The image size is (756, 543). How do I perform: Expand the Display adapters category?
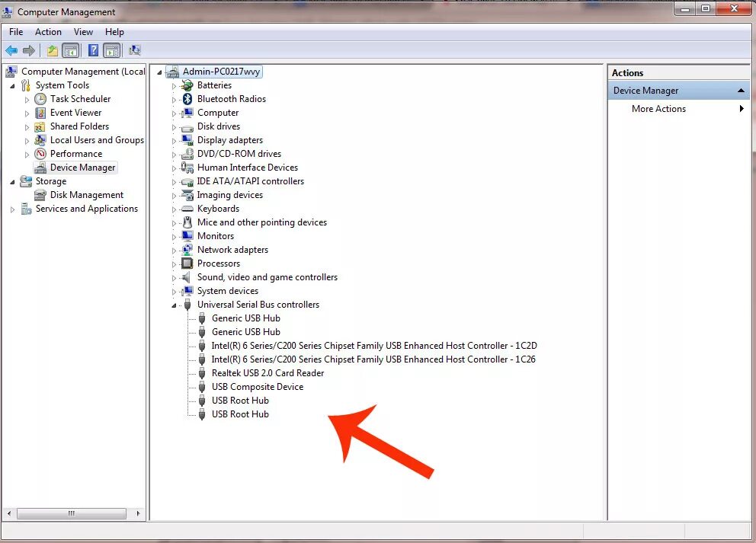click(x=174, y=141)
